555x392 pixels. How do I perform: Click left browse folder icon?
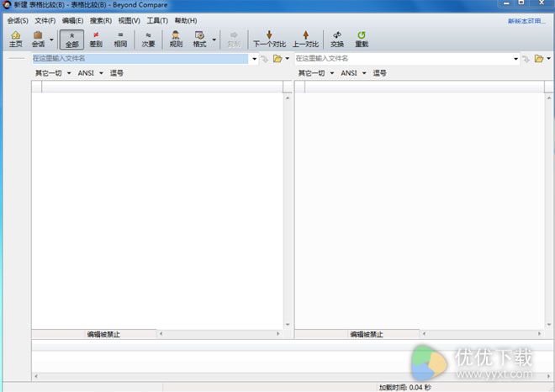277,59
